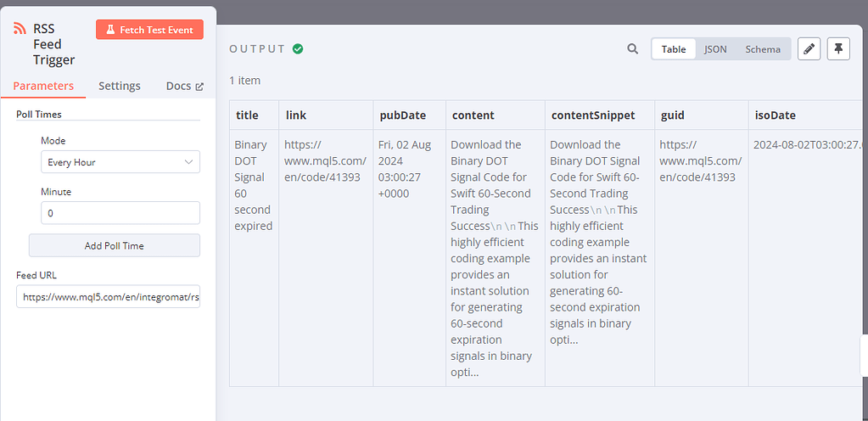Viewport: 868px width, 421px height.
Task: Open the Parameters tab
Action: (43, 86)
